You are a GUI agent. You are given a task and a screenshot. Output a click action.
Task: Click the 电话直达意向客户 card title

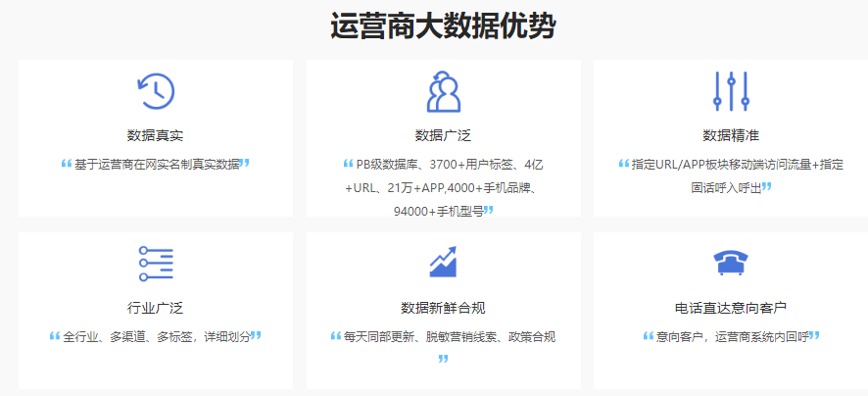(x=731, y=308)
